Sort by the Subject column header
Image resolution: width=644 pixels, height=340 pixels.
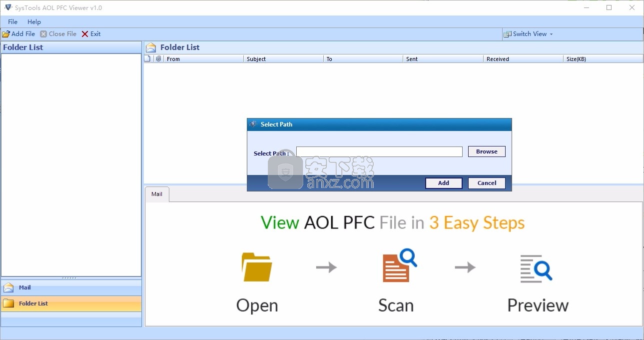coord(283,59)
